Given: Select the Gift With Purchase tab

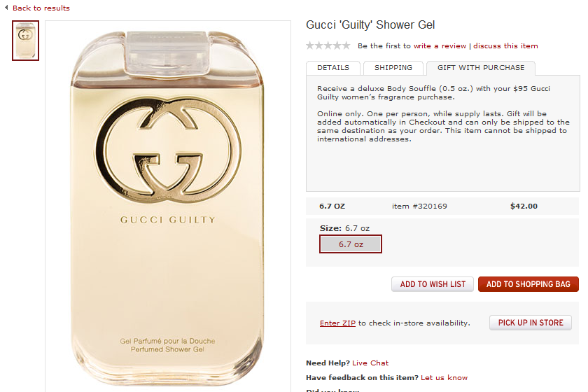Looking at the screenshot, I should (x=481, y=68).
